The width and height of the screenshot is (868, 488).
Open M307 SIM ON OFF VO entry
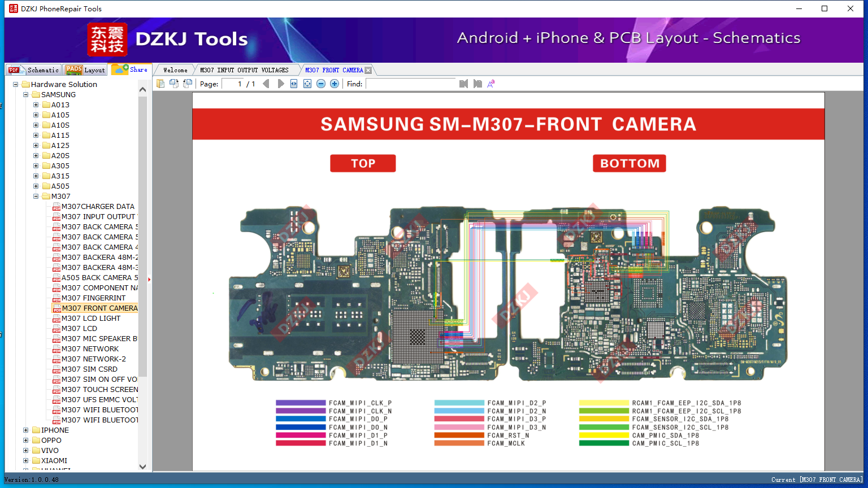coord(100,380)
